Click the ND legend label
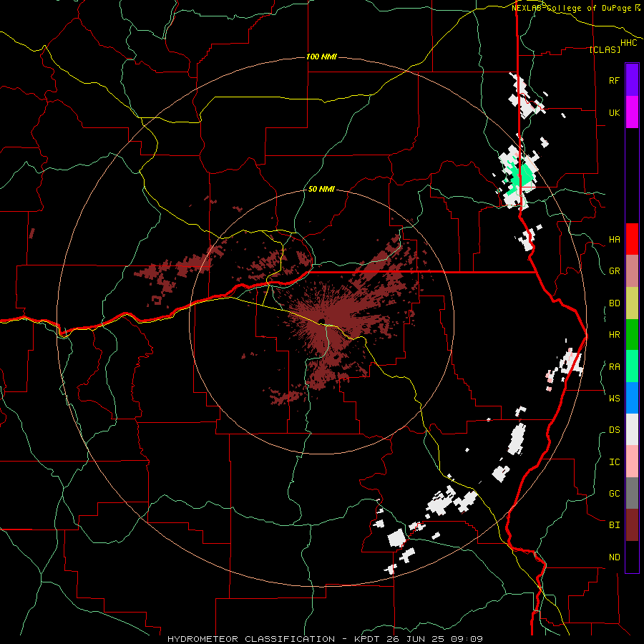 614,557
